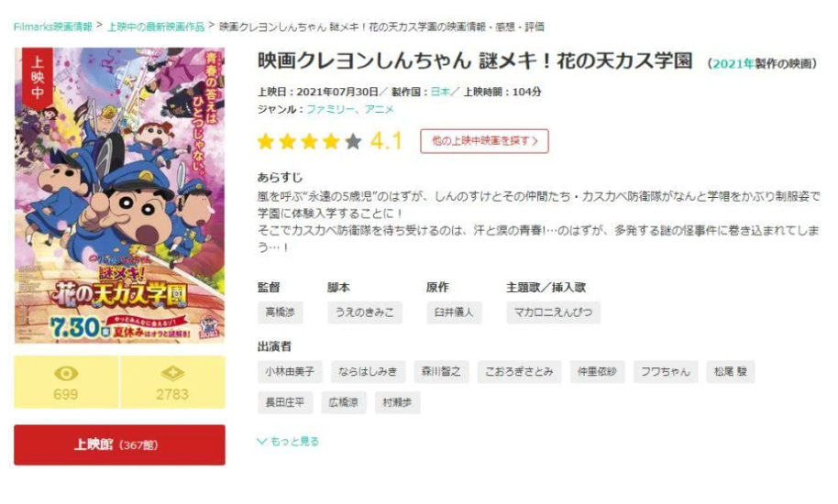838x504 pixels.
Task: Expand cast list with もっと見る chevron
Action: (x=288, y=441)
